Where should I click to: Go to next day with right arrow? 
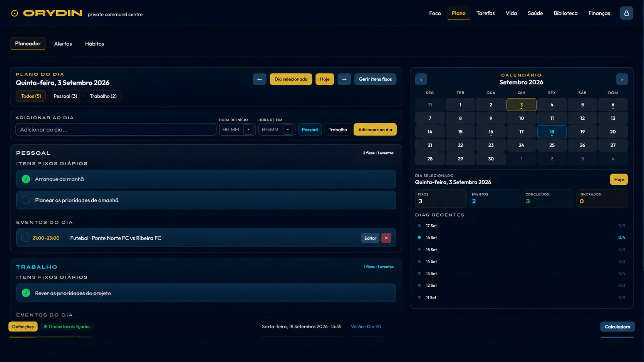(344, 79)
